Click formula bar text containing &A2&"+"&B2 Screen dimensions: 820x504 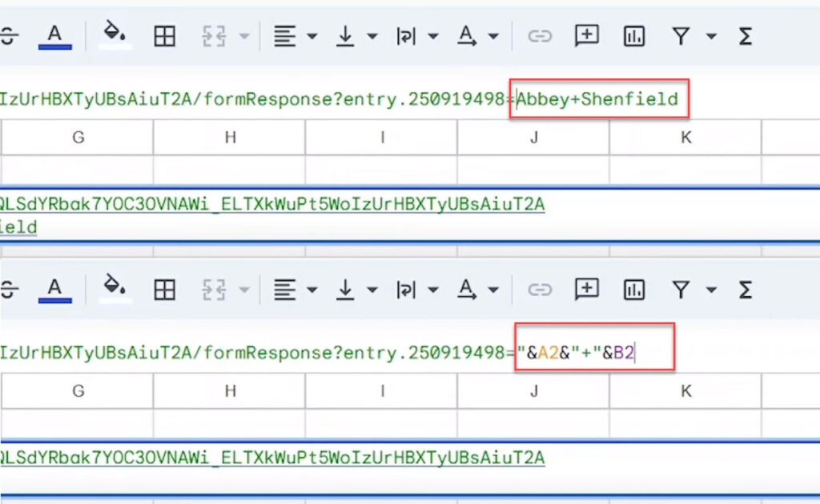pos(581,354)
